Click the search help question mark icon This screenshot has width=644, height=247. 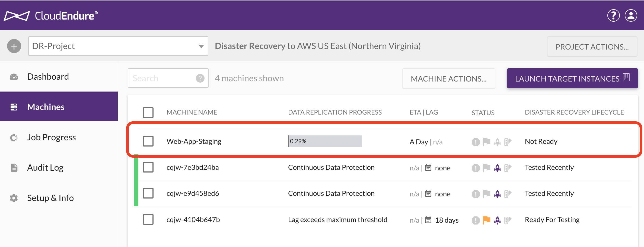pos(200,78)
